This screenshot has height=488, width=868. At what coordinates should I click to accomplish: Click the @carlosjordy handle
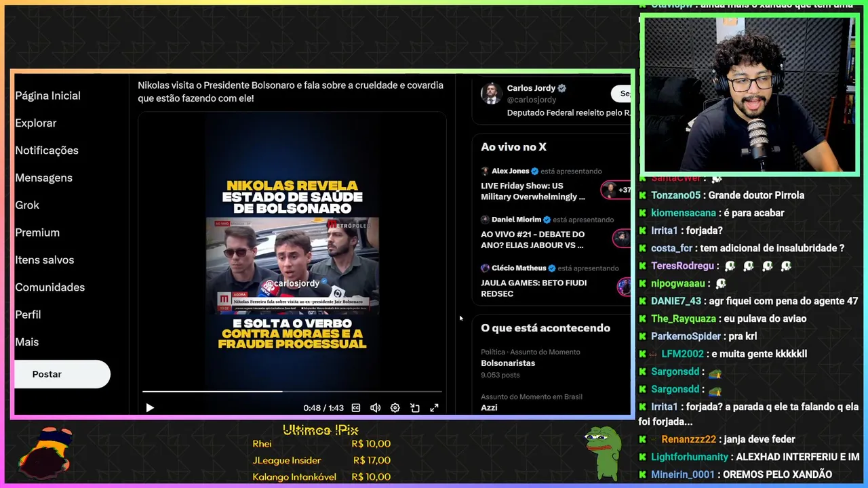[532, 100]
